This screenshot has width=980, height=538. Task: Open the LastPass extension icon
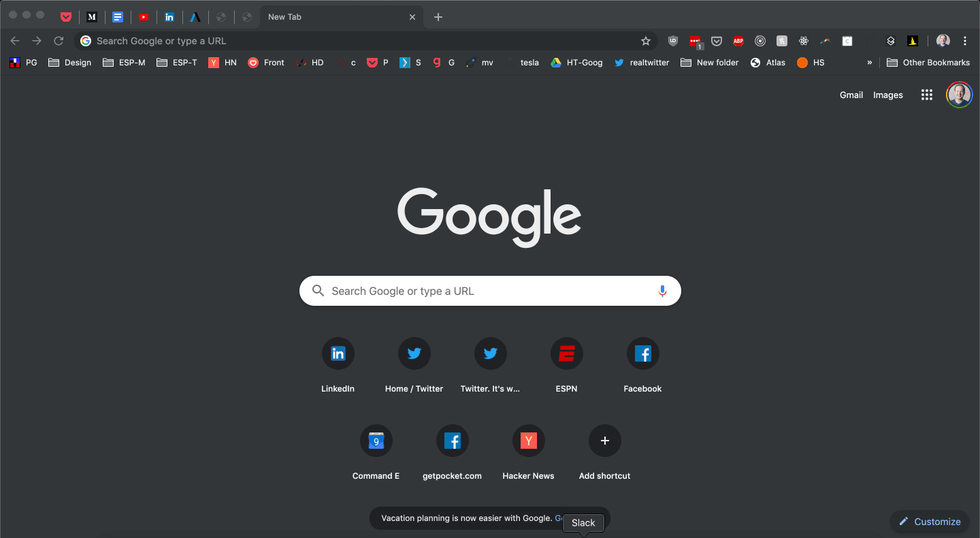(695, 41)
